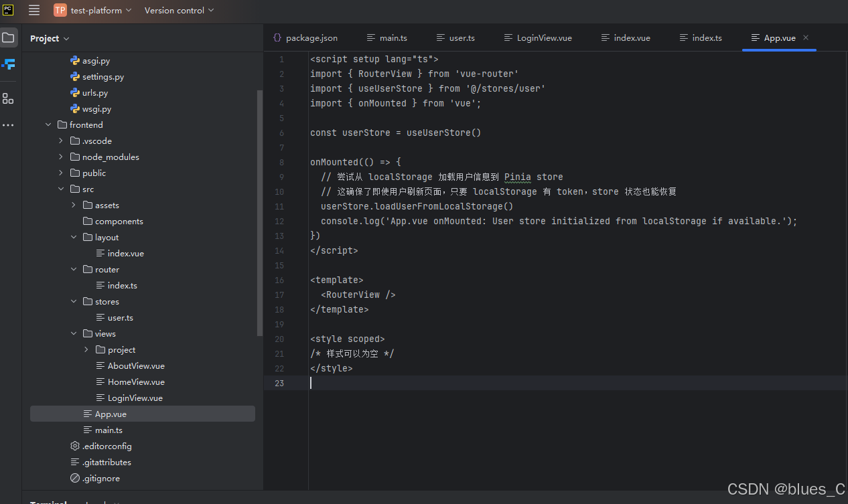
Task: Click Python icon of urls.py
Action: [x=75, y=93]
